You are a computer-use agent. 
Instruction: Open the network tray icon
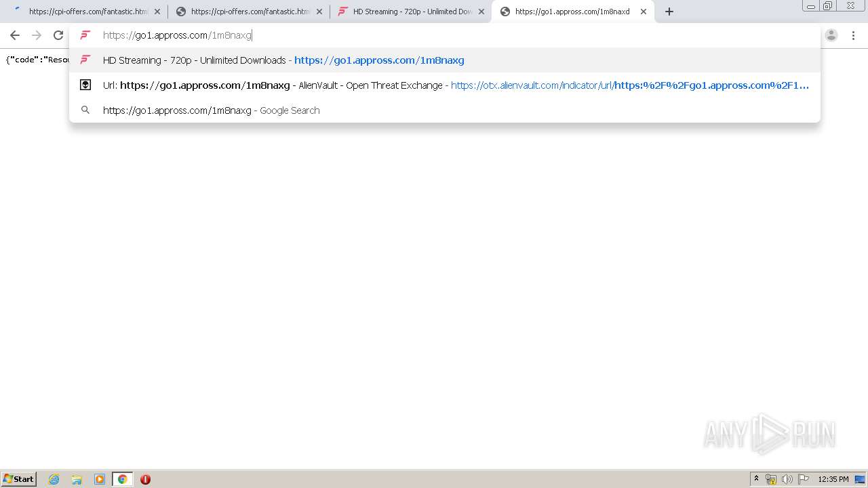pyautogui.click(x=771, y=479)
